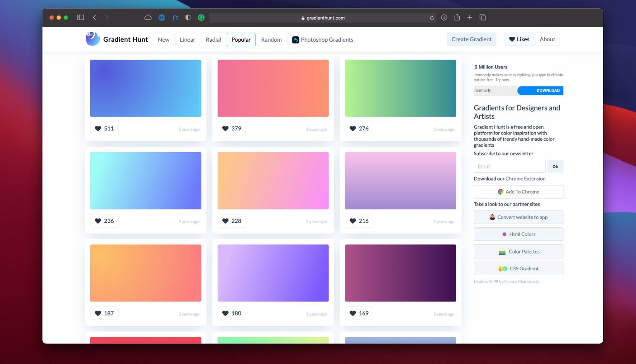Show downloads via the download arrow icon
The height and width of the screenshot is (364, 636).
444,18
